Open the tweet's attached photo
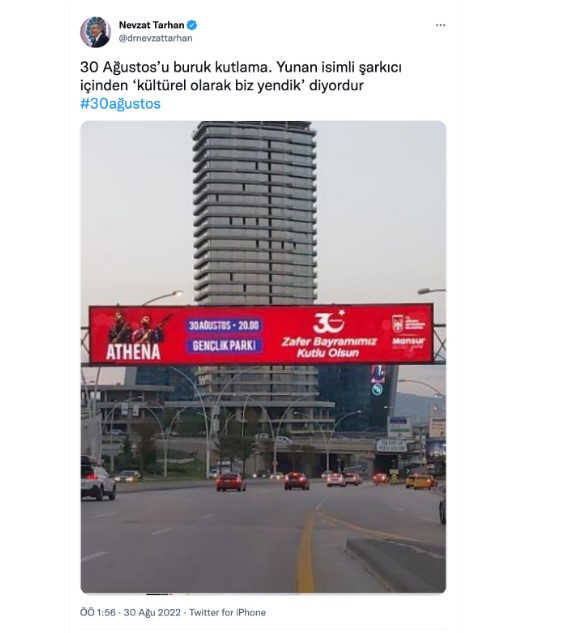The height and width of the screenshot is (633, 578). (263, 357)
